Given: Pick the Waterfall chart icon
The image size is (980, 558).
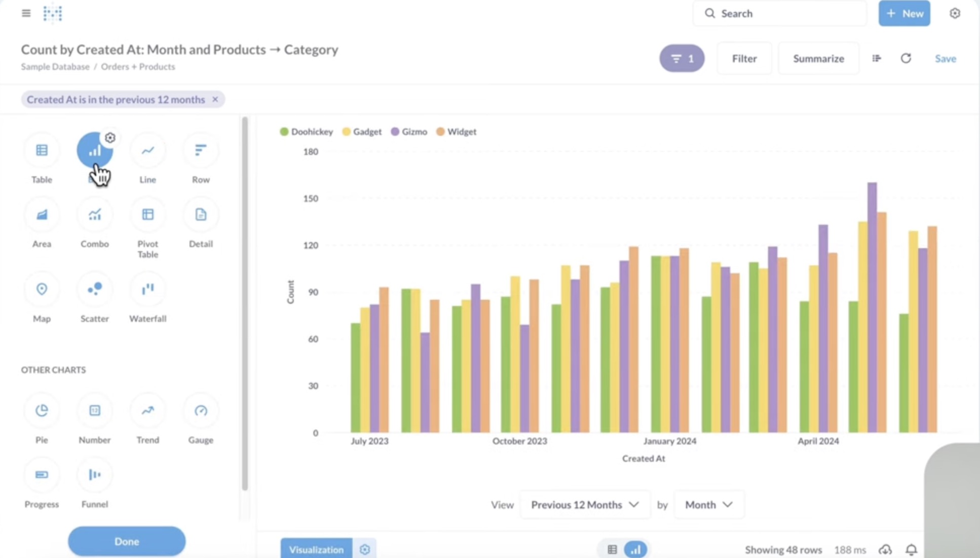Looking at the screenshot, I should click(x=147, y=289).
